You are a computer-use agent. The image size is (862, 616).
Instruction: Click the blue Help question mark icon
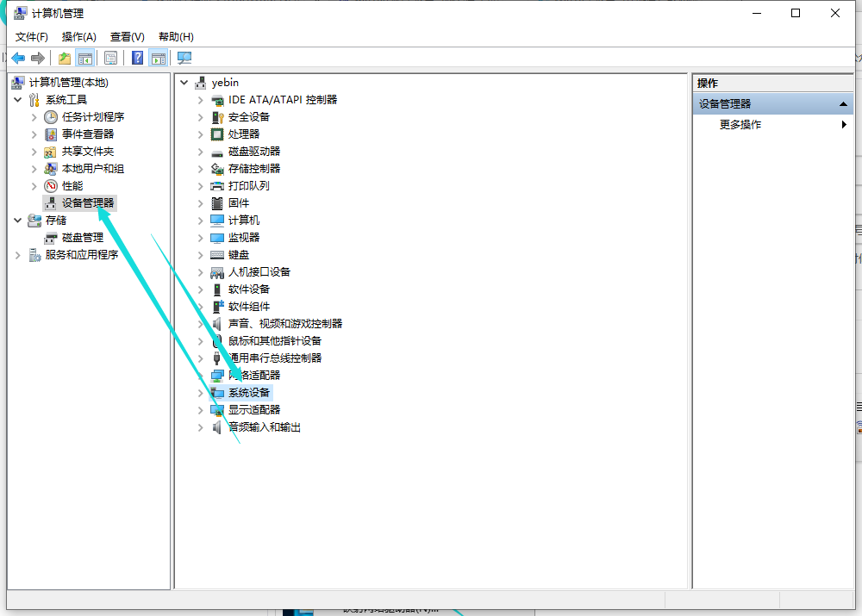(x=137, y=58)
